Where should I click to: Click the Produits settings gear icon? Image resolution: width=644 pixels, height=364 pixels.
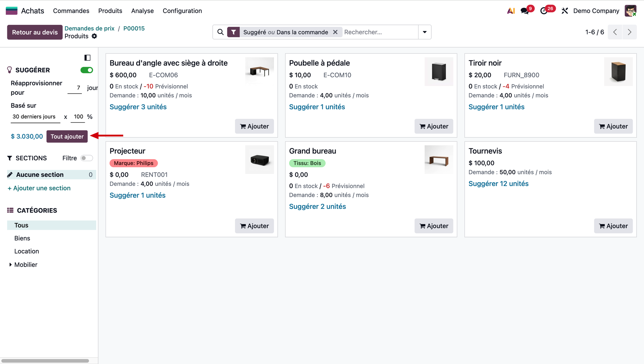pos(94,36)
